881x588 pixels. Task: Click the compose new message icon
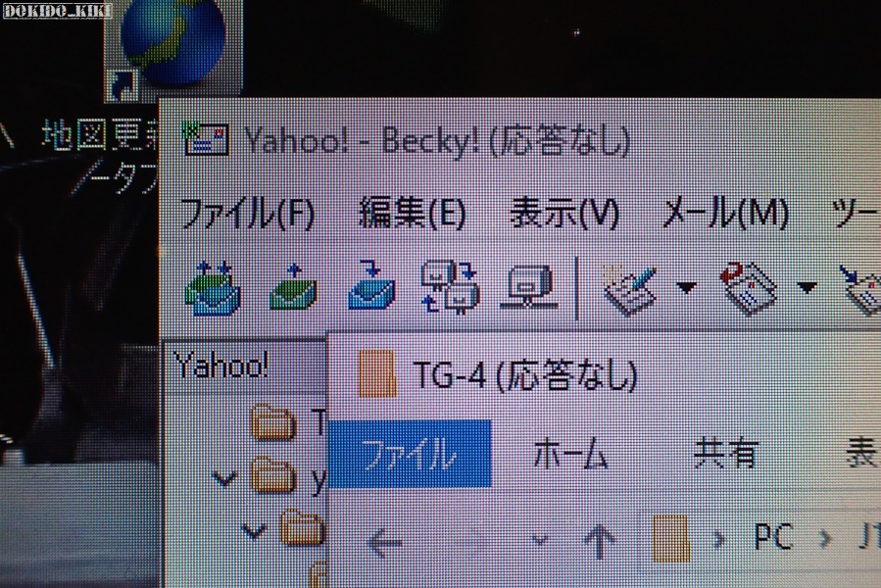[630, 289]
